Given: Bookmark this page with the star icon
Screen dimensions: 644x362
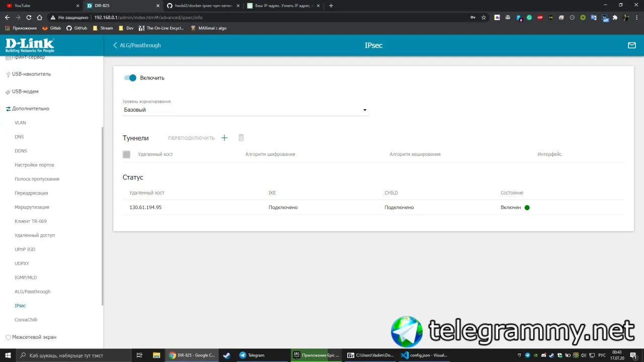Looking at the screenshot, I should click(484, 17).
